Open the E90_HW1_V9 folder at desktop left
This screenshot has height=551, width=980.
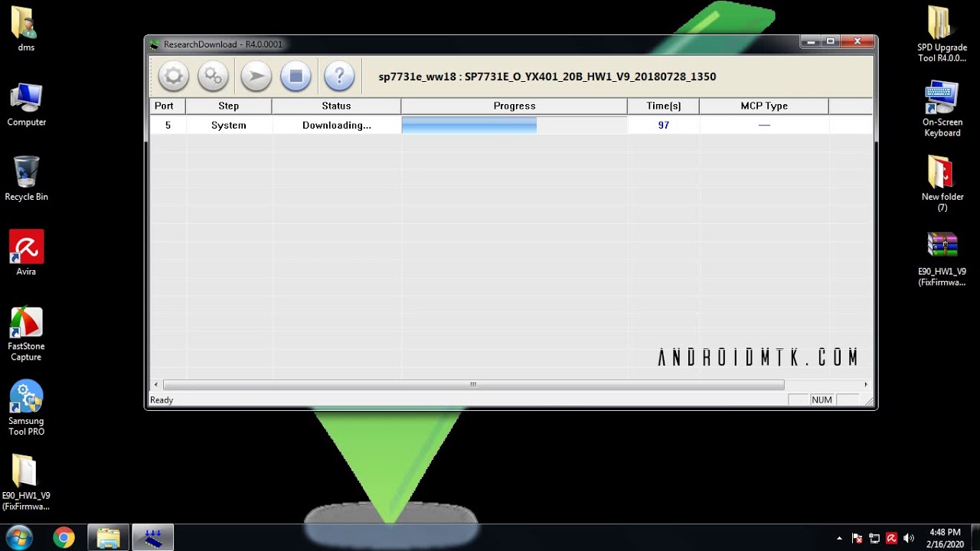(26, 482)
